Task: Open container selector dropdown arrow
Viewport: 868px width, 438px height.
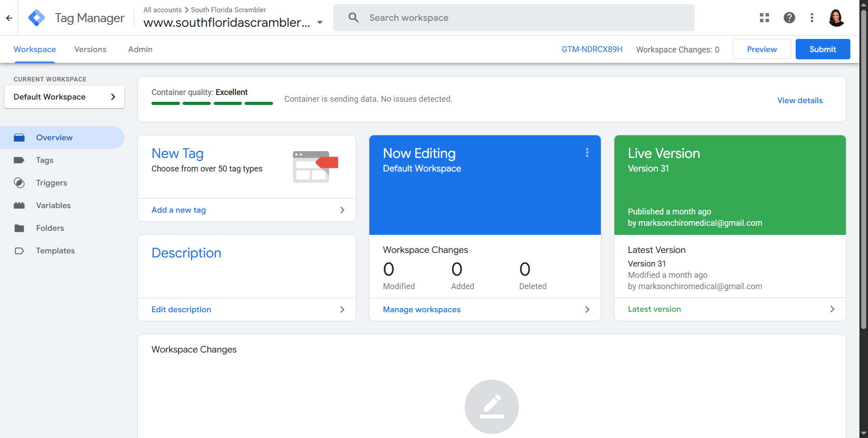Action: coord(320,23)
